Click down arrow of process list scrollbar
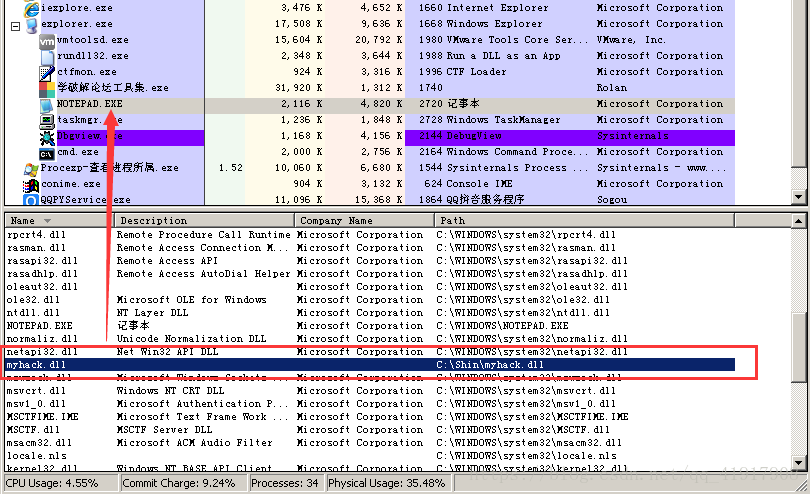 (x=799, y=197)
